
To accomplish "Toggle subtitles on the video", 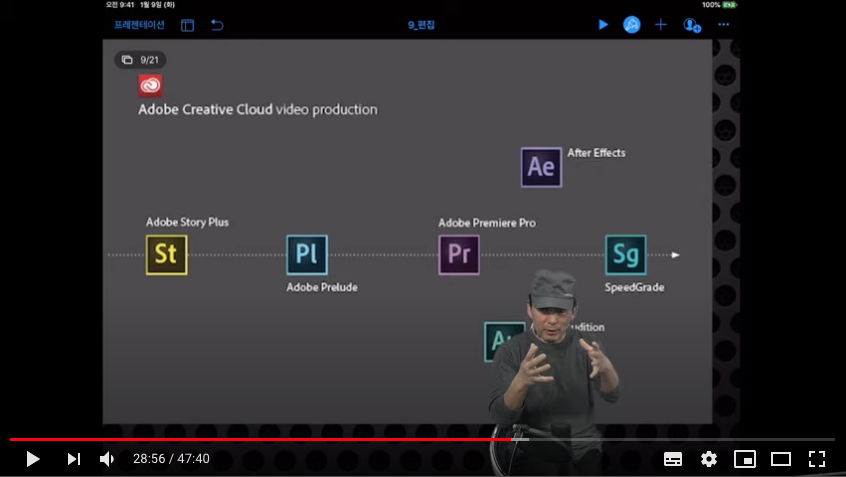I will 672,459.
